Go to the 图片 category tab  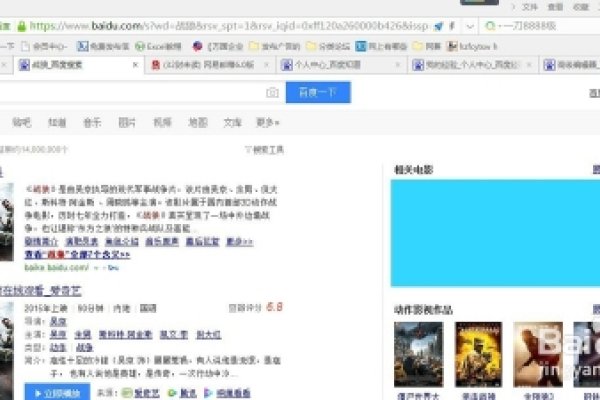[127, 122]
